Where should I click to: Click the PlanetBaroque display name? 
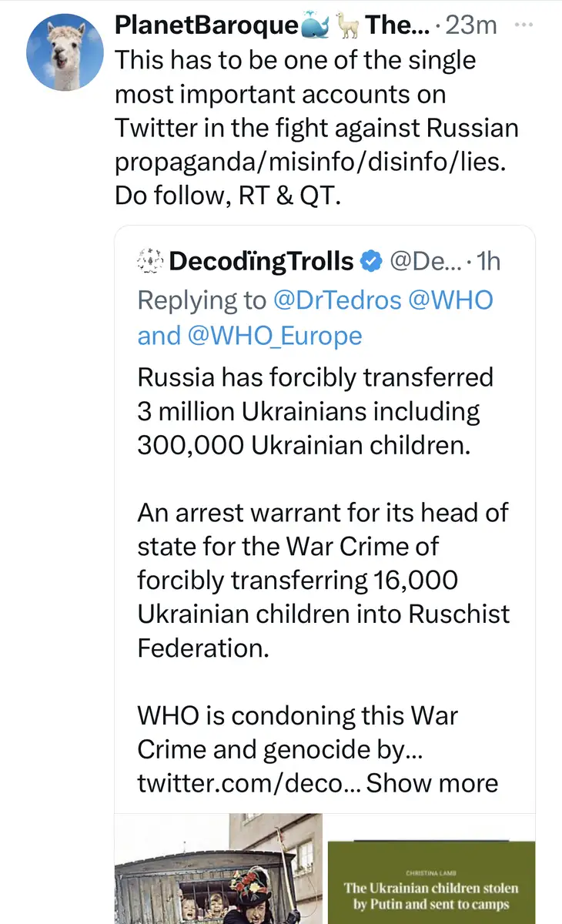206,26
